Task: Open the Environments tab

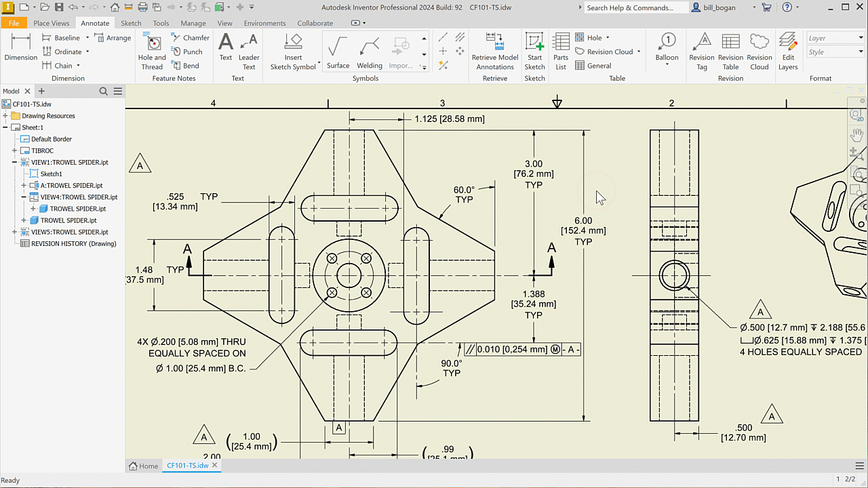Action: [264, 23]
